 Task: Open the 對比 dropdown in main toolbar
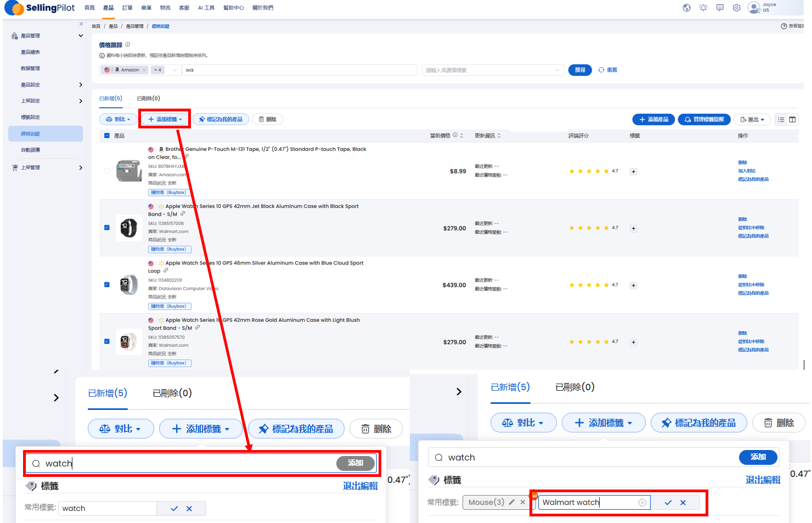[119, 119]
